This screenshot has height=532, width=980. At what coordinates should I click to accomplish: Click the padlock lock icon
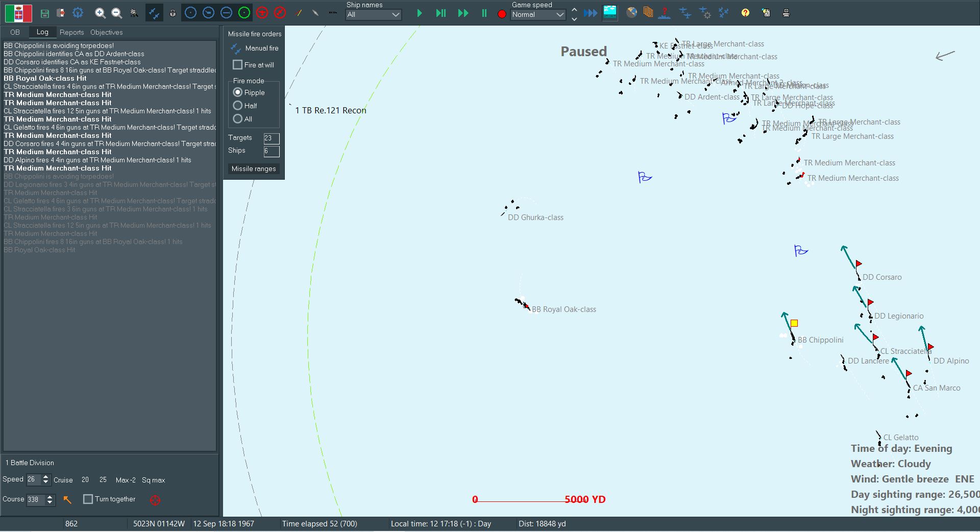point(173,13)
